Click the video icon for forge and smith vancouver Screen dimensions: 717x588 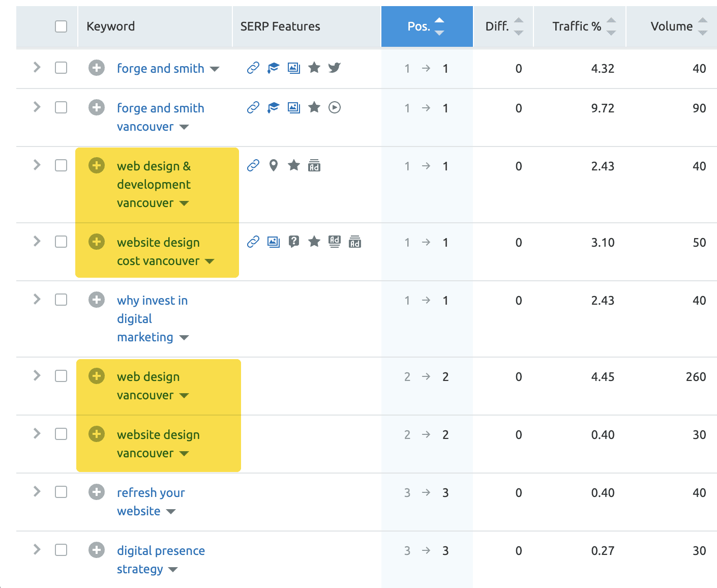tap(334, 107)
